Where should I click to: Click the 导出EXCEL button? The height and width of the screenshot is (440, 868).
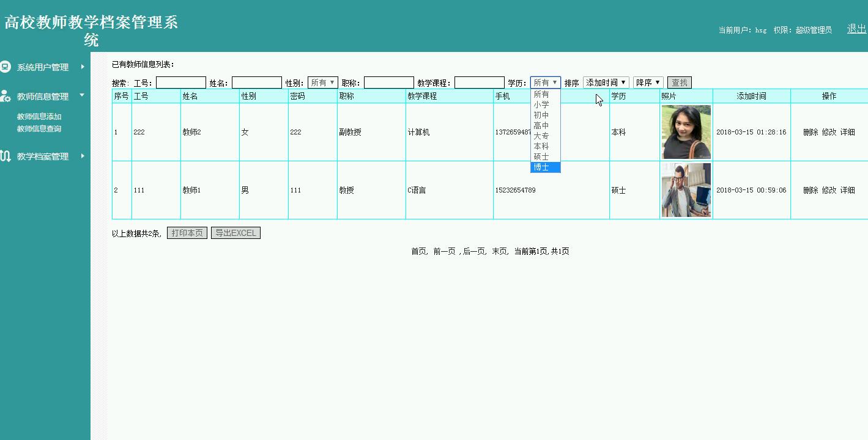point(236,233)
